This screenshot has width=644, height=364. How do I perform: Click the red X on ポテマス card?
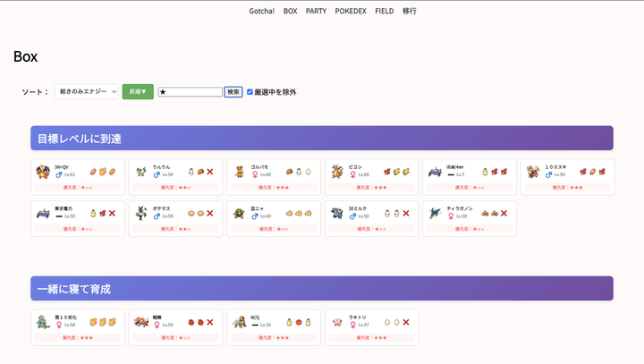pos(210,213)
